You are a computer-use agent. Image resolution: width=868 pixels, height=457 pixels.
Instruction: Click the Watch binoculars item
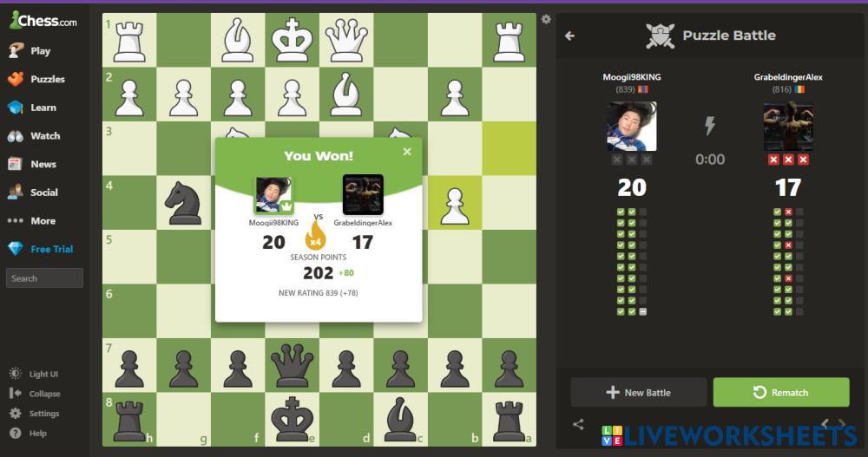[x=34, y=135]
